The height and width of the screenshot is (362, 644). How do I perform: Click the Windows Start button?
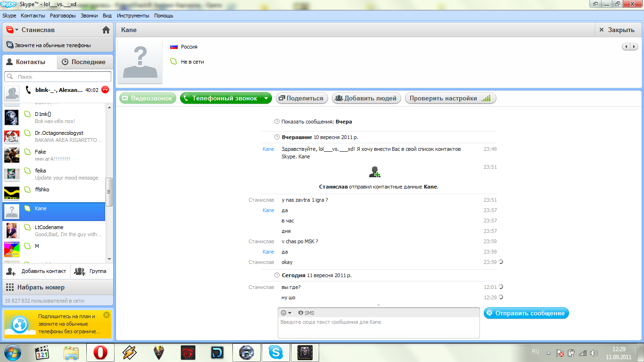tap(12, 352)
